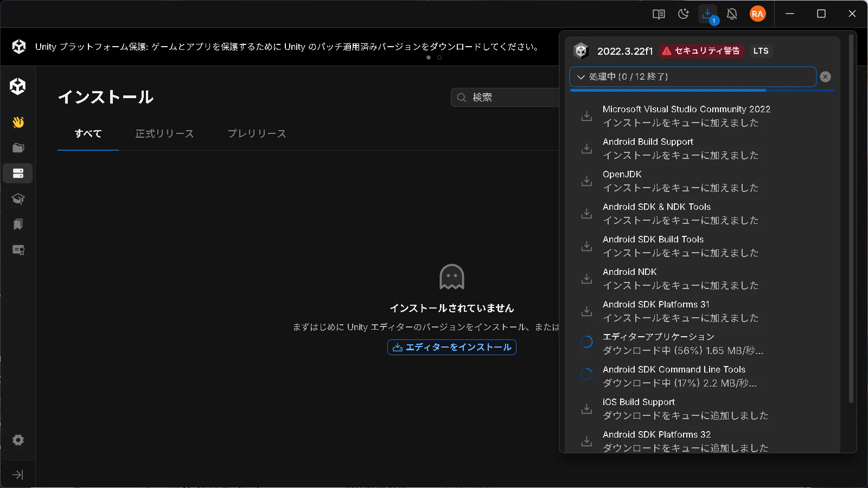Select the first banner page dot

tap(429, 57)
